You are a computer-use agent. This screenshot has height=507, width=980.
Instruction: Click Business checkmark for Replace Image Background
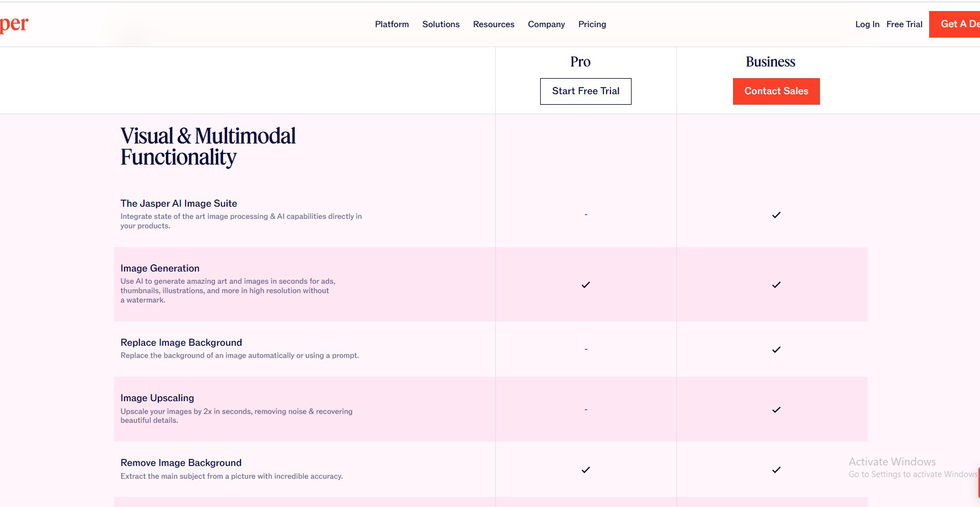776,350
